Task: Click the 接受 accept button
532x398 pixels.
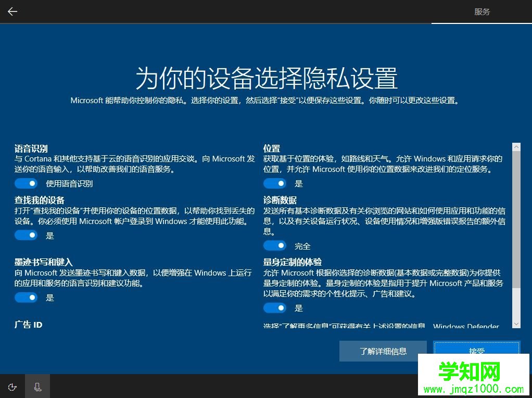Action: pyautogui.click(x=476, y=351)
